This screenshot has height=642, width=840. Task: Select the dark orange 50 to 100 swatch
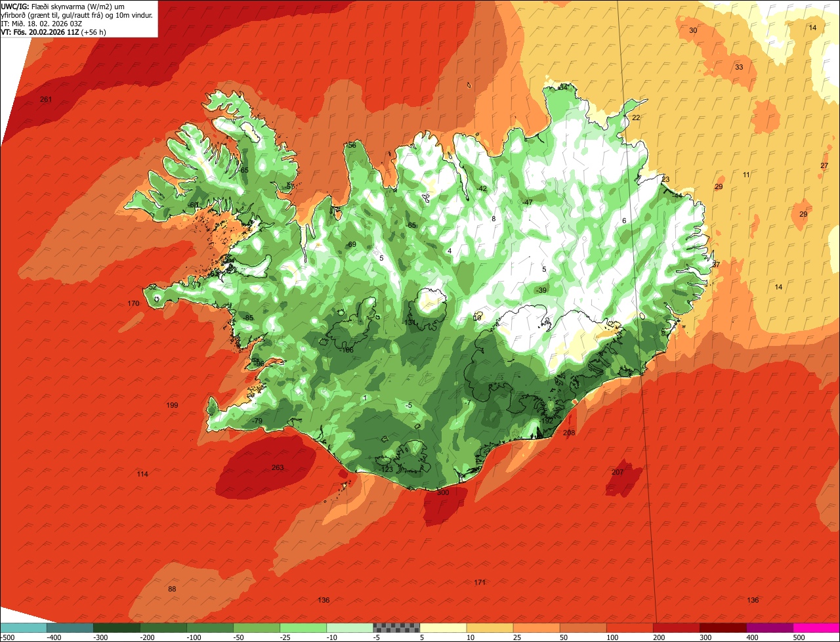[x=583, y=628]
